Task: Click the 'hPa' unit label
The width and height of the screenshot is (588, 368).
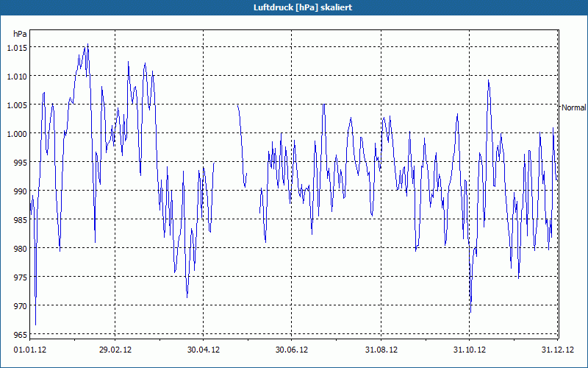Action: tap(20, 34)
